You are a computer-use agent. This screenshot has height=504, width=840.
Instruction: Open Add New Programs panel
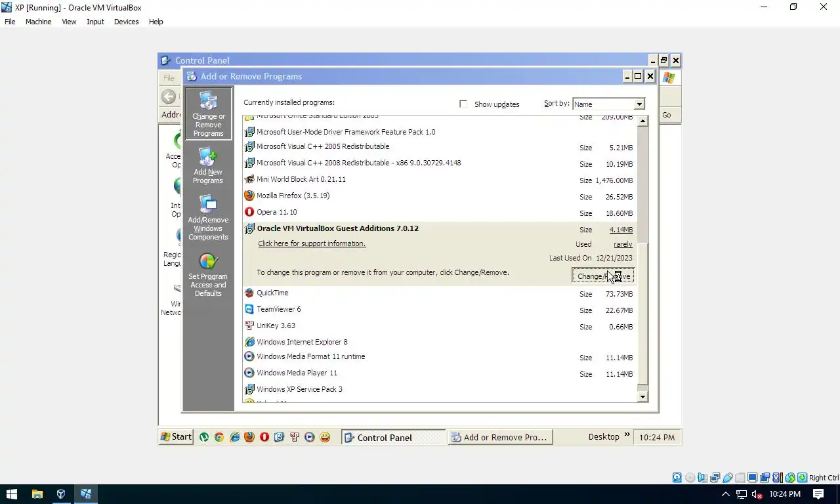point(208,165)
